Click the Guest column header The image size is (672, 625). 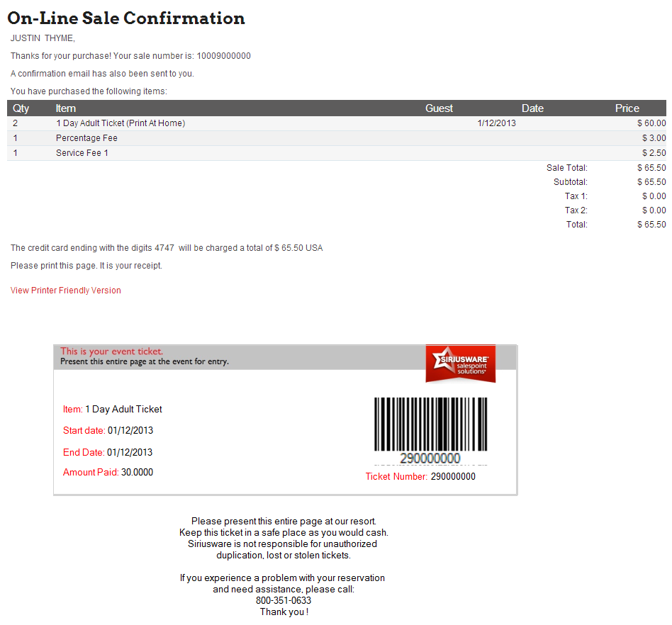tap(439, 108)
